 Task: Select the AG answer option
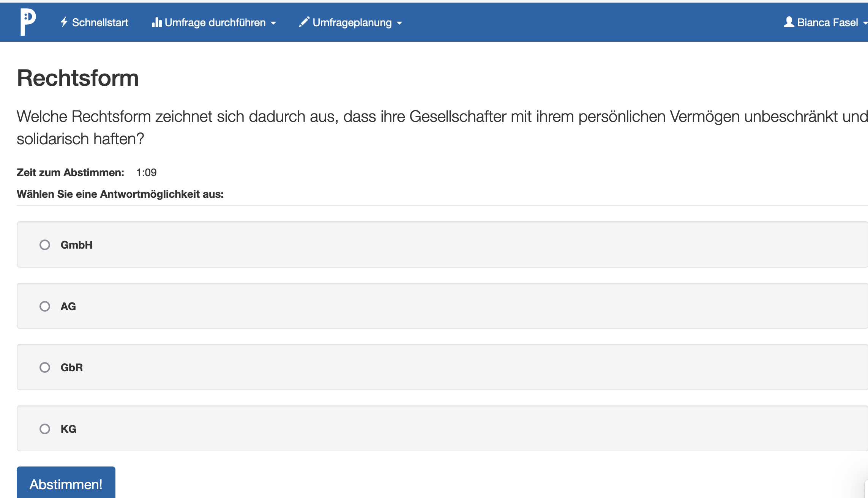[45, 306]
